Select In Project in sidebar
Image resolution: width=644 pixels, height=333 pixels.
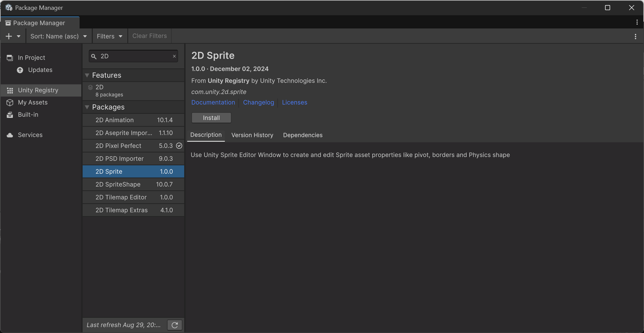31,58
